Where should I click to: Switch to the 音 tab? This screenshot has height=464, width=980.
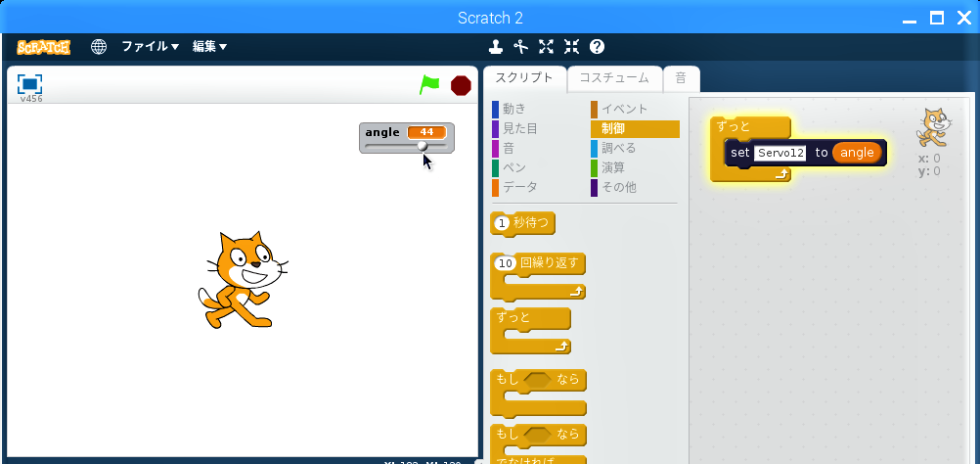tap(682, 78)
